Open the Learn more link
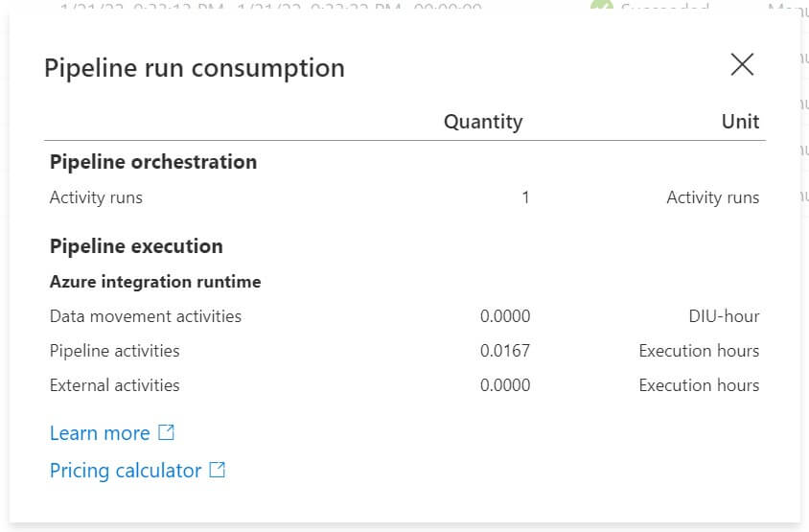This screenshot has width=809, height=532. pos(100,433)
